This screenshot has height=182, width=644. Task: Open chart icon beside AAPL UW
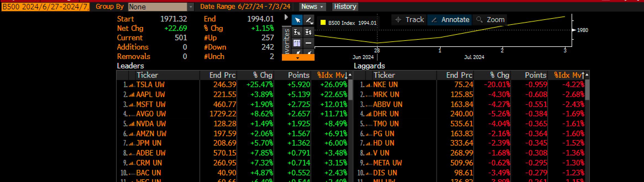[x=132, y=95]
